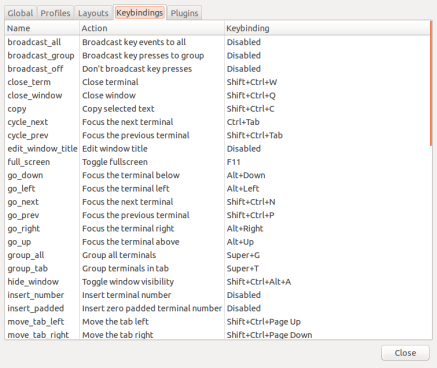Select the cycle_next entry
Viewport: 437px width, 368px height.
28,122
